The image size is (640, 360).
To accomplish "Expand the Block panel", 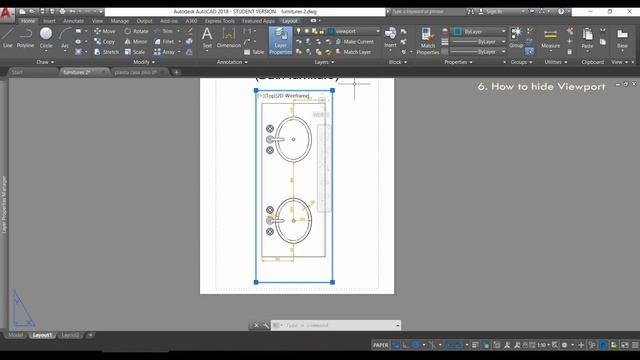I will tap(398, 62).
